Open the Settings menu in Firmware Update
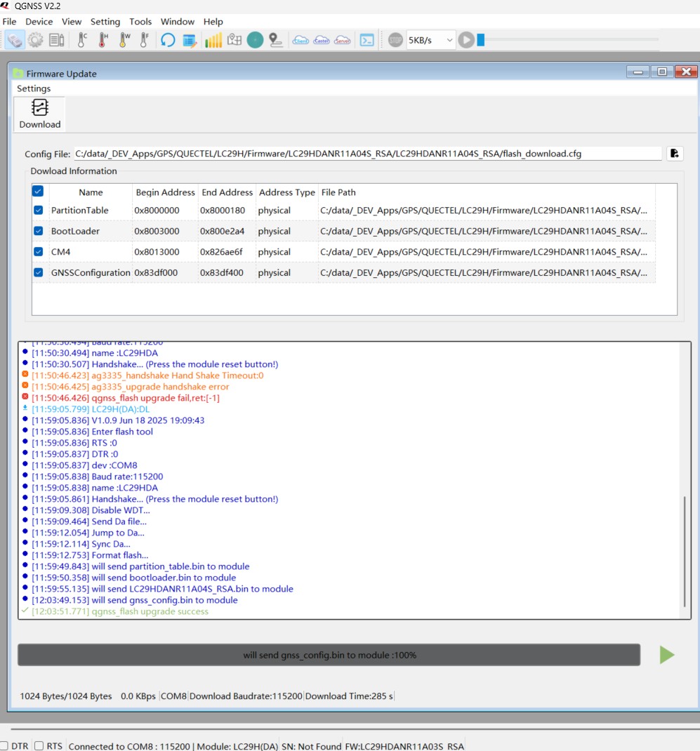The image size is (700, 751). point(34,88)
